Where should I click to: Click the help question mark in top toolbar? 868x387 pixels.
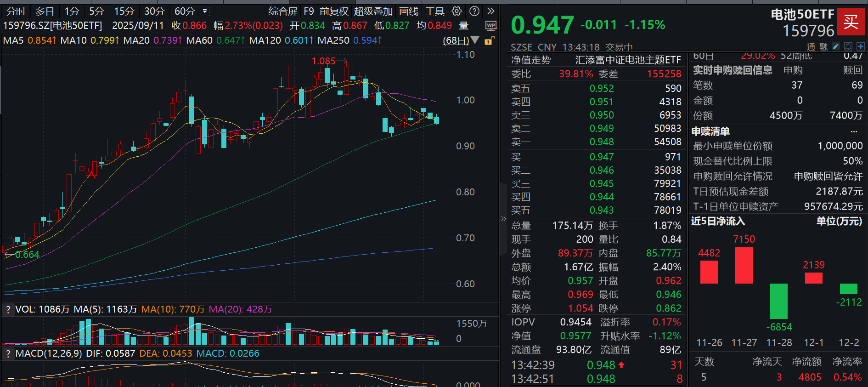coord(474,11)
